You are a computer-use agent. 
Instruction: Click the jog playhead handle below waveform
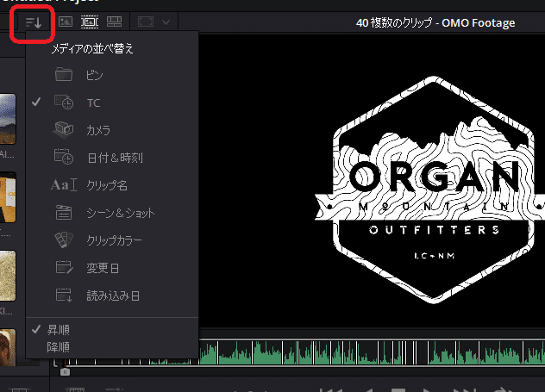(x=65, y=372)
